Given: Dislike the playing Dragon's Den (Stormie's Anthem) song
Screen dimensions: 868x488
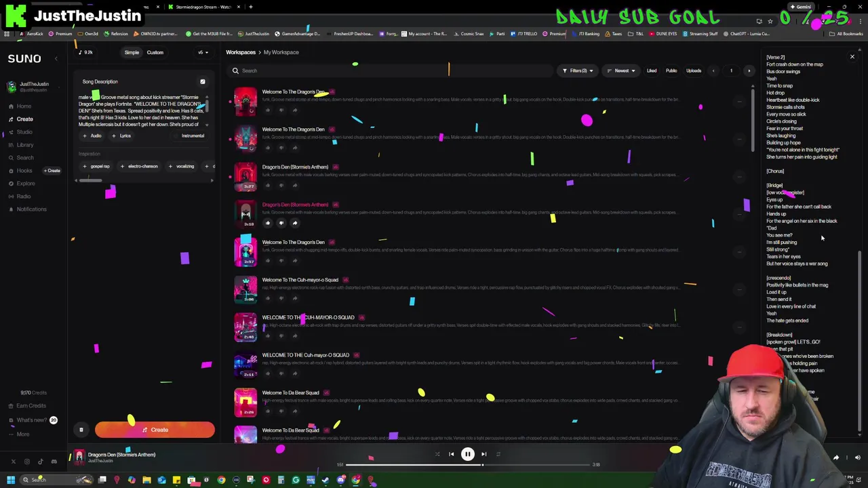Looking at the screenshot, I should (281, 223).
